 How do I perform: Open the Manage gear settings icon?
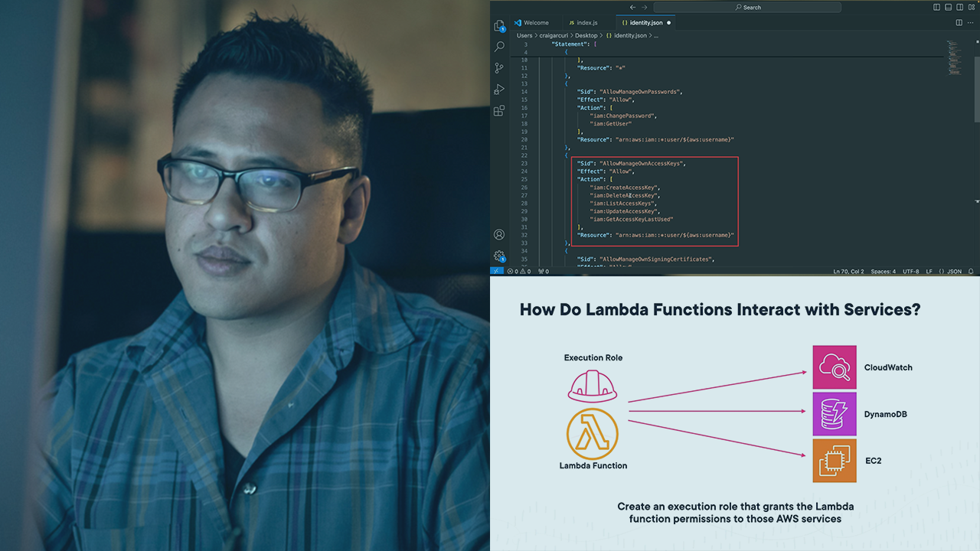click(x=499, y=256)
